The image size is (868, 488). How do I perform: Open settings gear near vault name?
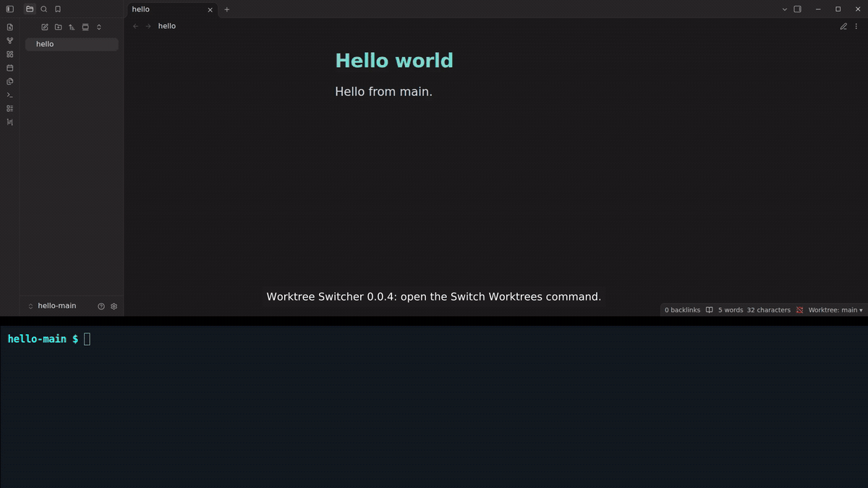coord(114,307)
